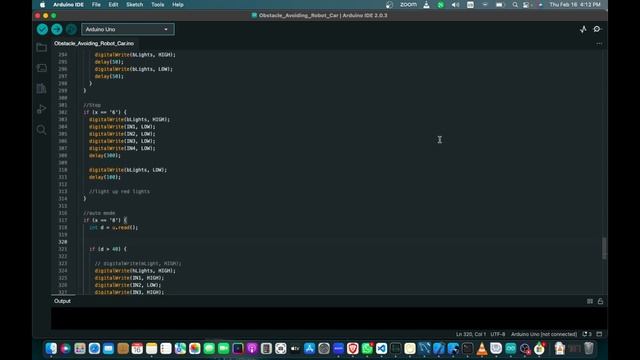Open the Arduino IDE application menu

pyautogui.click(x=68, y=4)
